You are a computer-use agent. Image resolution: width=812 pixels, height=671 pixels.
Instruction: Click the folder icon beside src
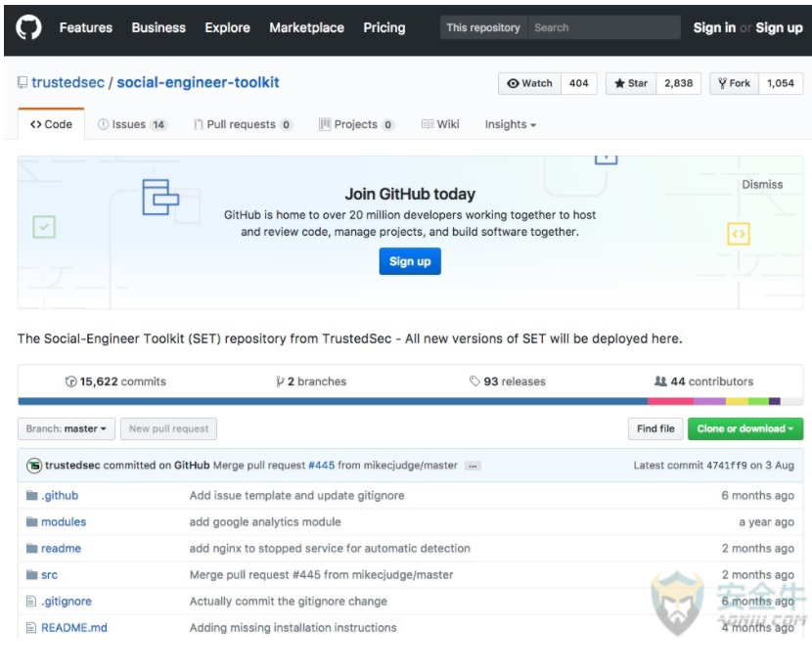pos(31,575)
